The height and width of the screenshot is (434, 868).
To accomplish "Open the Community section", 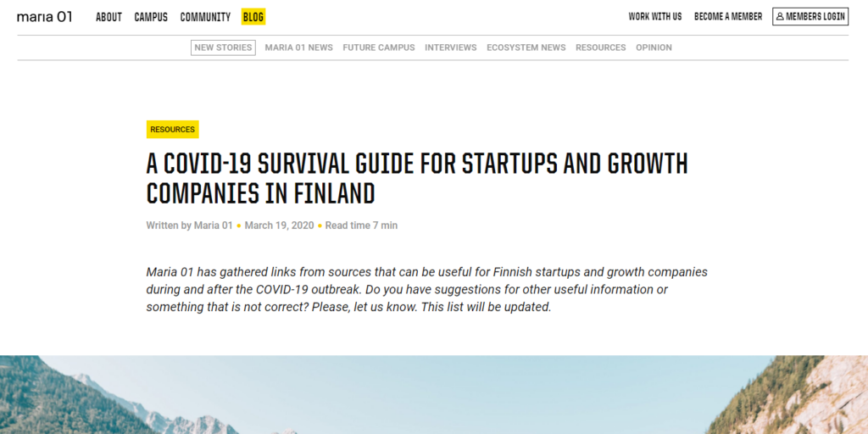I will 205,17.
